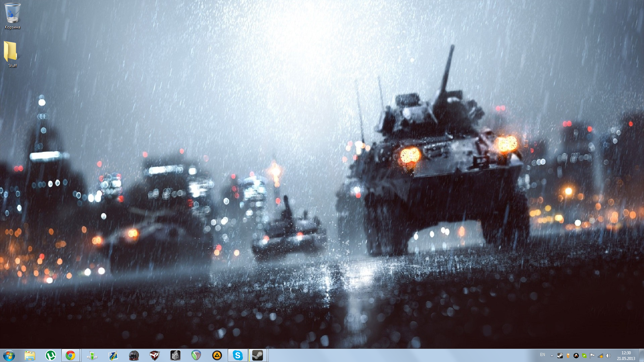Image resolution: width=644 pixels, height=362 pixels.
Task: Open the volume speaker control
Action: point(608,356)
